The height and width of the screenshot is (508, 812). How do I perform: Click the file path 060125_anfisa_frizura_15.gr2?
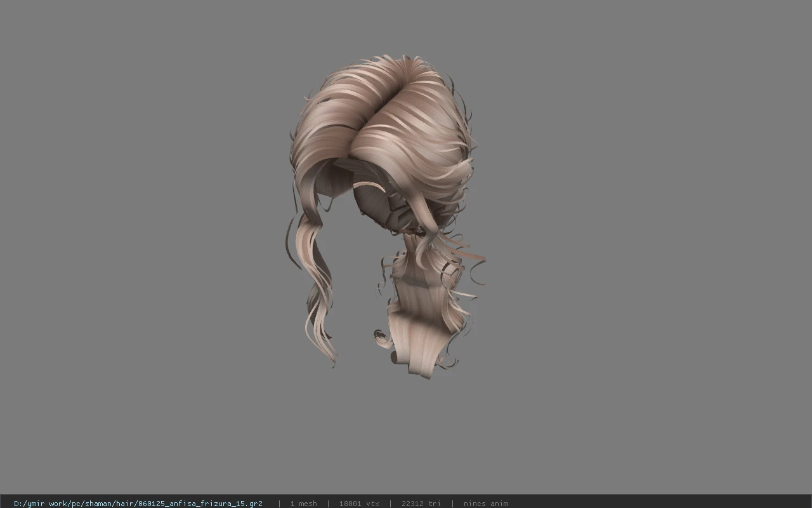(x=138, y=504)
